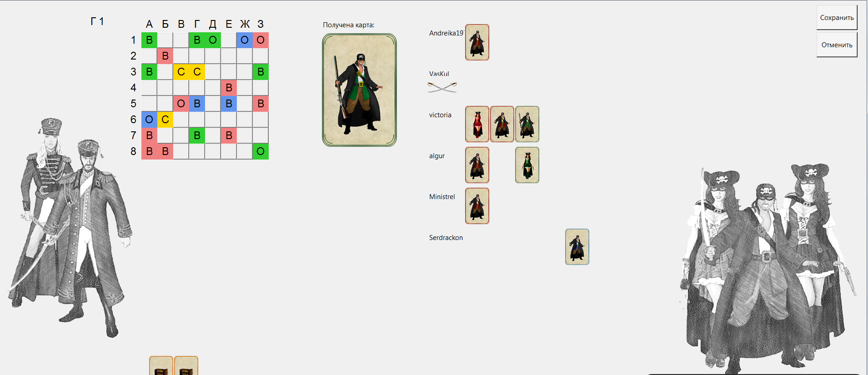
Task: Select algur's green-dressed lady card
Action: 527,165
